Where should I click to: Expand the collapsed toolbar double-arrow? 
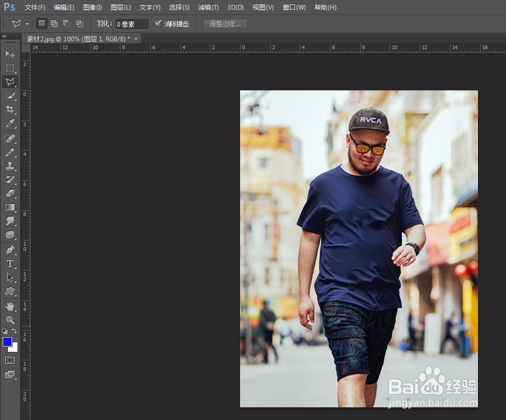click(5, 36)
